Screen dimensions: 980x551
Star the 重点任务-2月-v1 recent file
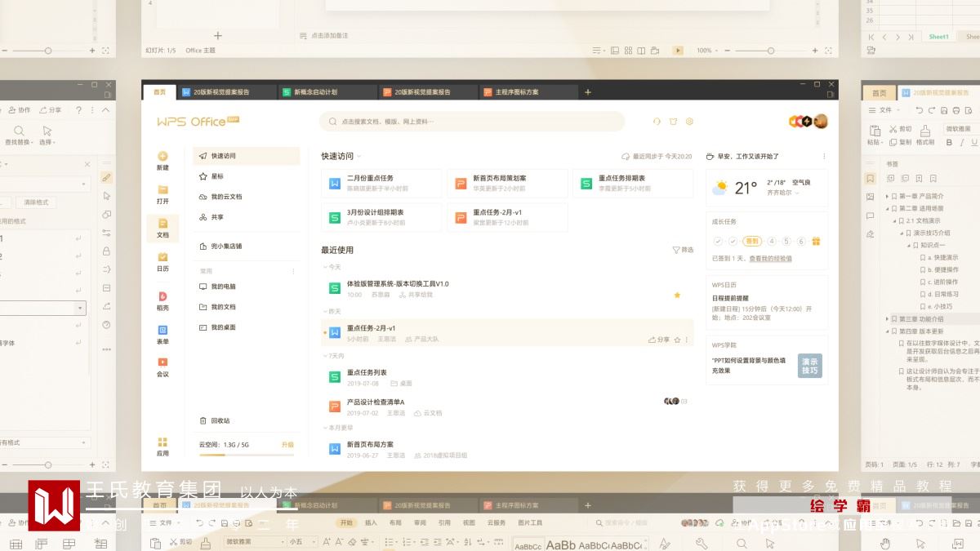pyautogui.click(x=677, y=340)
